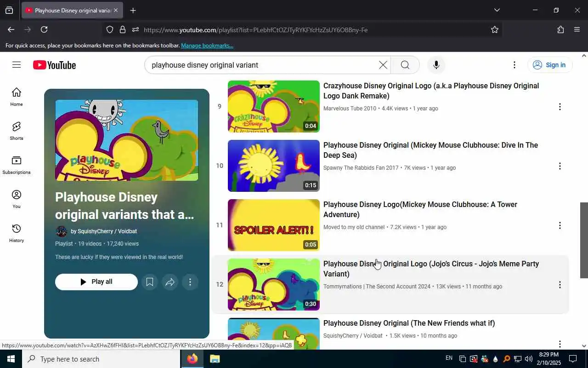This screenshot has width=588, height=368.
Task: Open YouTube settings three-dot menu
Action: [x=514, y=65]
